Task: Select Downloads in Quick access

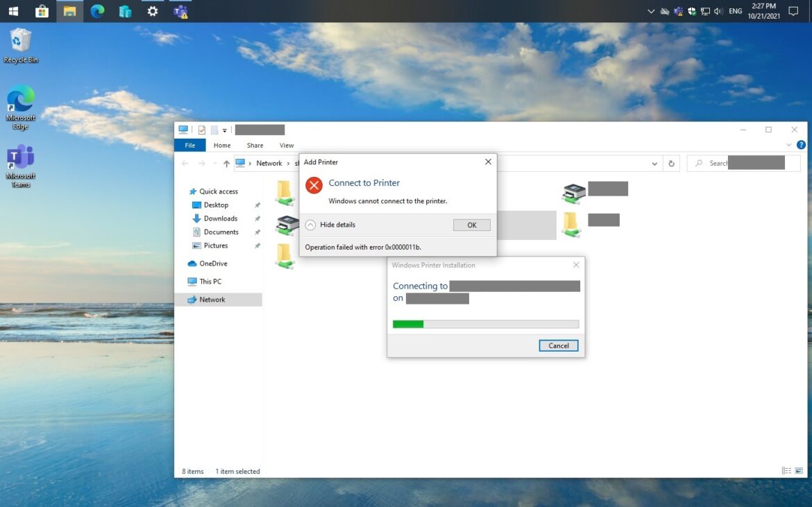Action: tap(221, 218)
